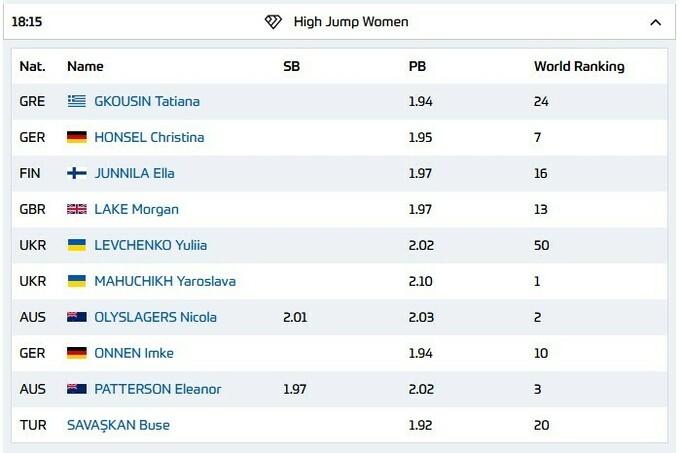Click the Diamond League icon beside High Jump
The height and width of the screenshot is (453, 680).
tap(273, 22)
